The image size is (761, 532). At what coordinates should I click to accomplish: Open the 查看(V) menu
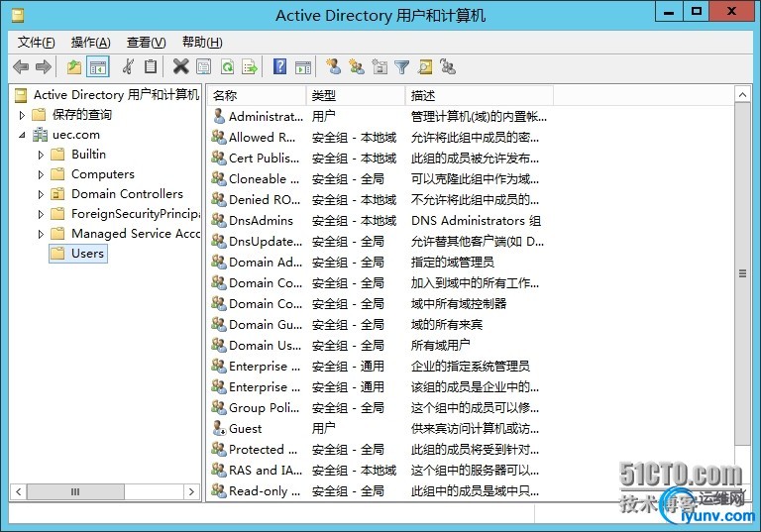146,43
